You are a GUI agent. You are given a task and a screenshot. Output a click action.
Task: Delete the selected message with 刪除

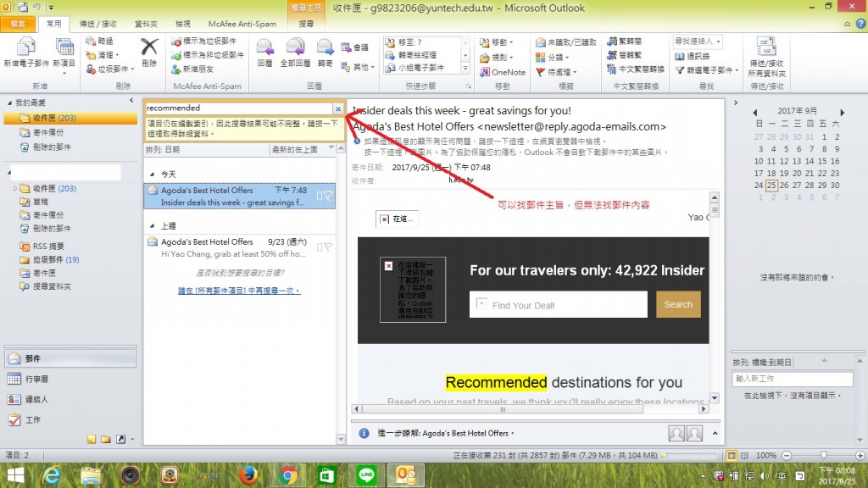[149, 53]
